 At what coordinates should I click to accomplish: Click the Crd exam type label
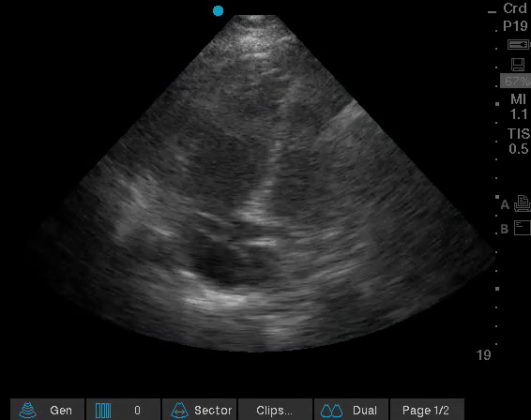pos(515,8)
